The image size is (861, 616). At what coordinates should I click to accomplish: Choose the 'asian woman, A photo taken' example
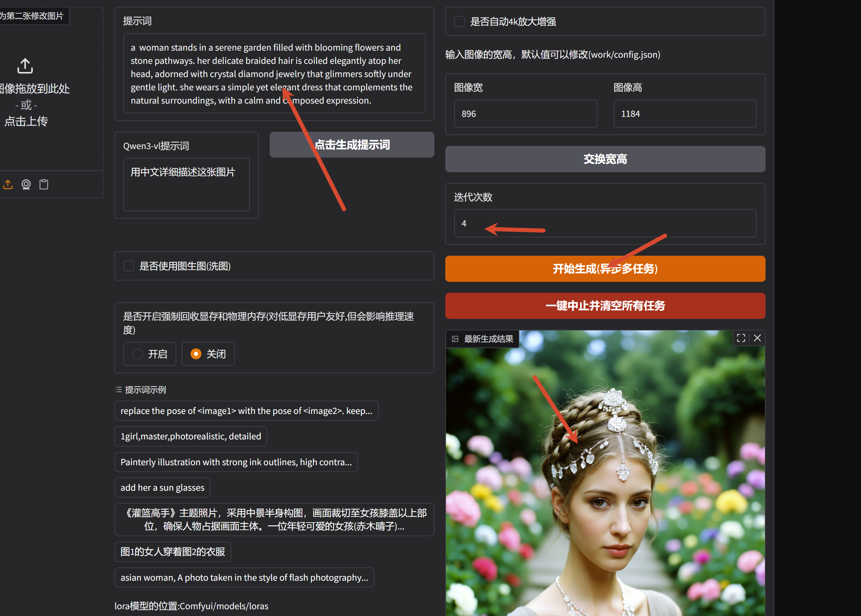click(244, 577)
